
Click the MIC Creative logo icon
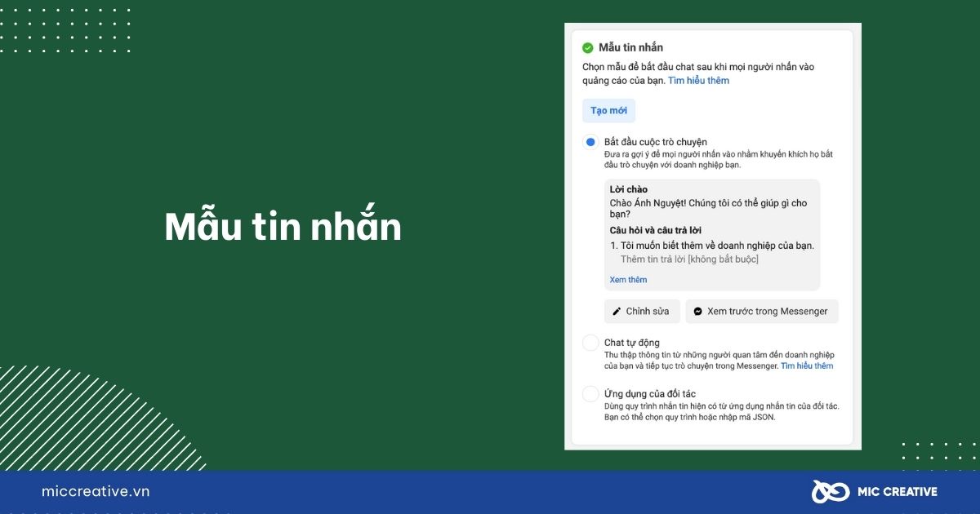(x=831, y=491)
